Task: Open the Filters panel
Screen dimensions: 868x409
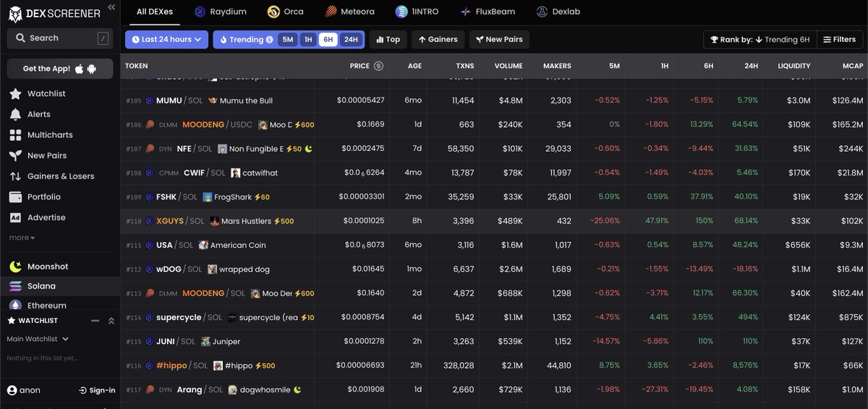Action: pyautogui.click(x=839, y=40)
